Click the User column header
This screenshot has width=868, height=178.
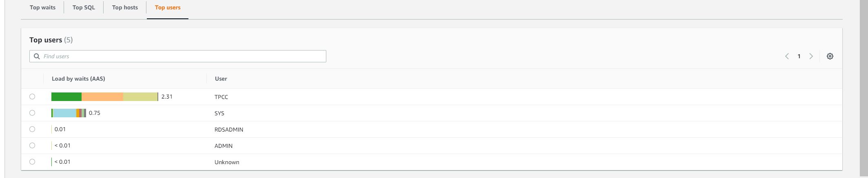[221, 79]
